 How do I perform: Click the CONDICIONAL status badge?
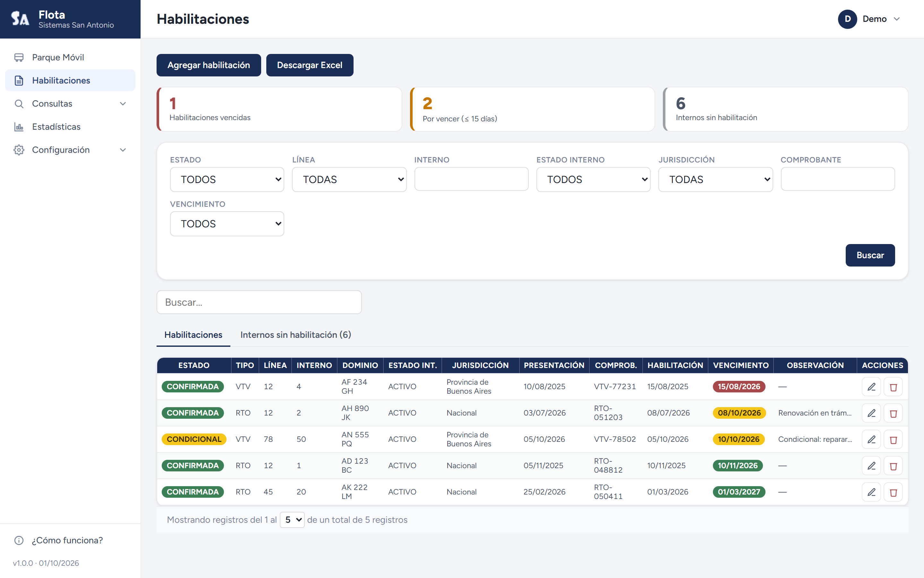tap(194, 439)
